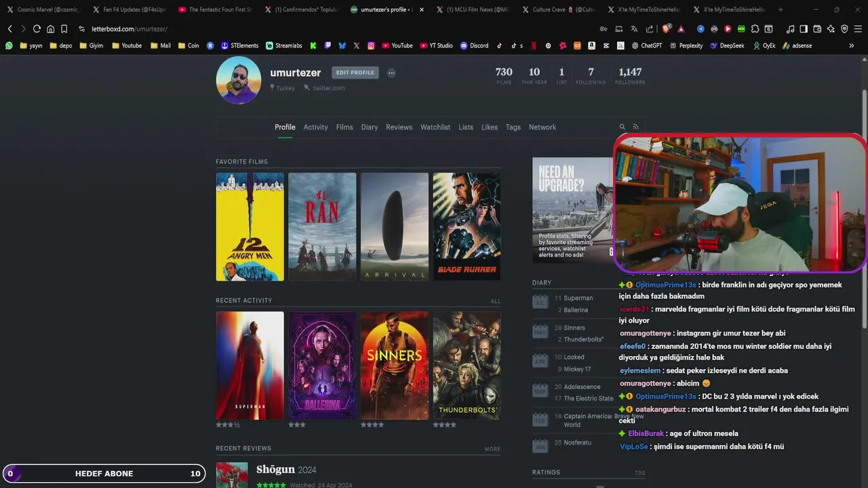Open the WhatsApp bookmark icon
Viewport: 868px width, 488px height.
pyautogui.click(x=9, y=45)
